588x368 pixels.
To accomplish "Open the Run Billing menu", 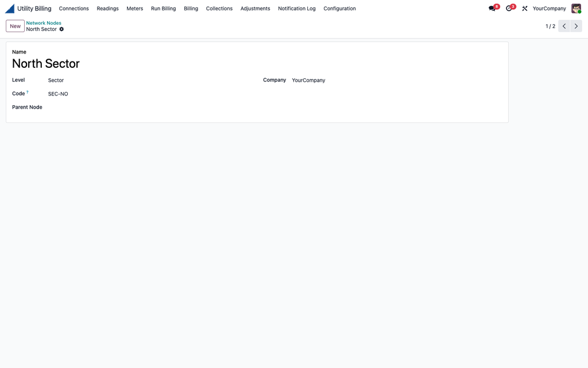I will 164,8.
